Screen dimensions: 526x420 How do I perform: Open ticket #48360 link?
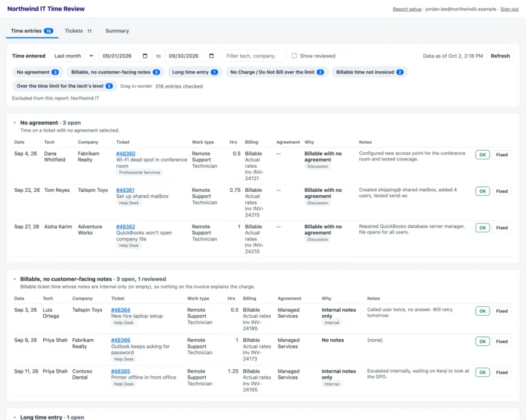click(126, 153)
